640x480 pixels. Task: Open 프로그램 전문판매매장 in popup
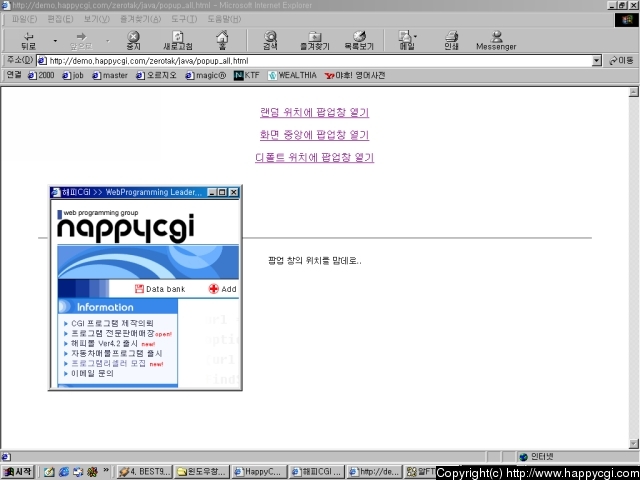[x=112, y=333]
